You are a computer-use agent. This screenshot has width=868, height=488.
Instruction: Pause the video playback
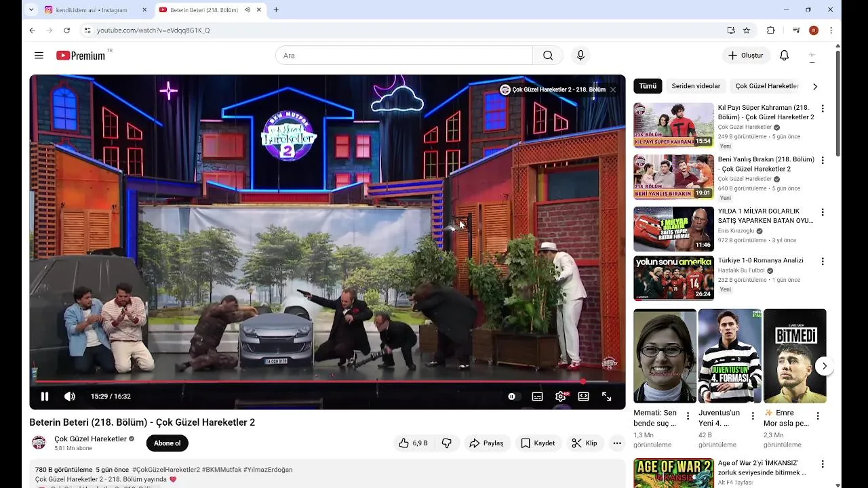(x=45, y=396)
